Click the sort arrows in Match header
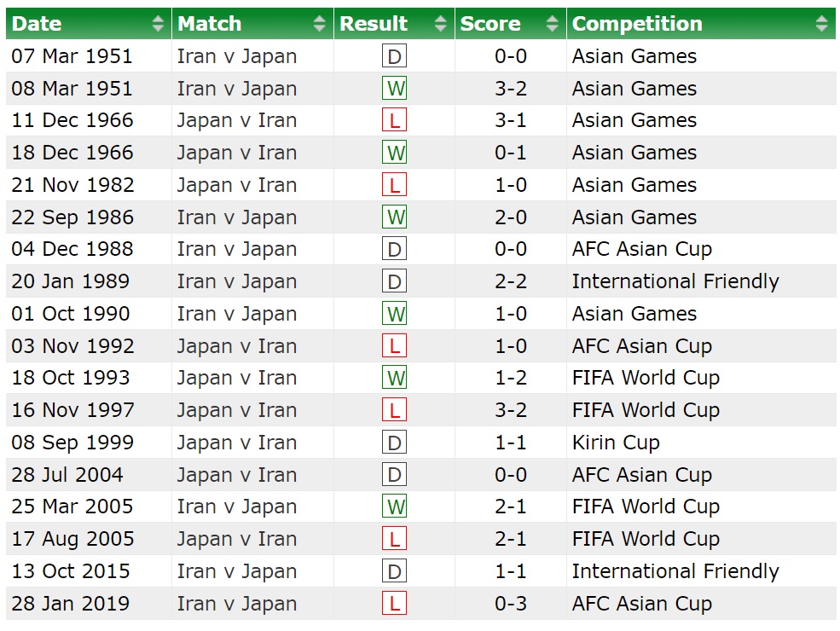 click(319, 24)
